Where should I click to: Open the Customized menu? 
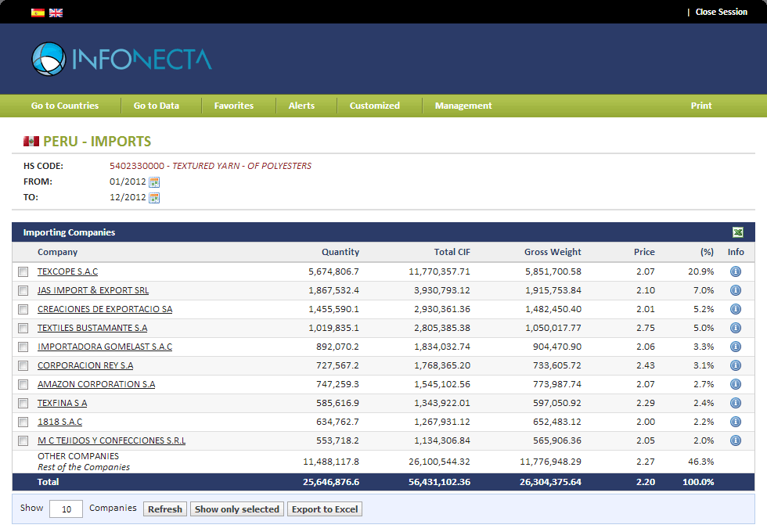point(375,106)
